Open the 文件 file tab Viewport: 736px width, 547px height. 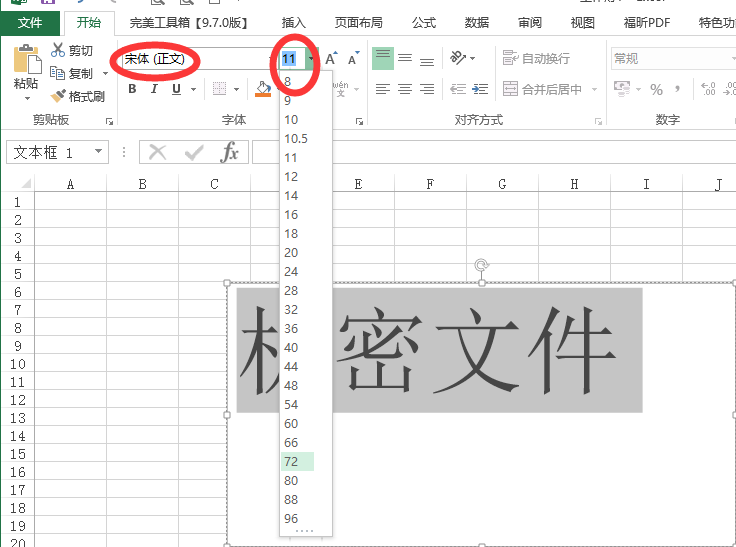click(x=30, y=23)
